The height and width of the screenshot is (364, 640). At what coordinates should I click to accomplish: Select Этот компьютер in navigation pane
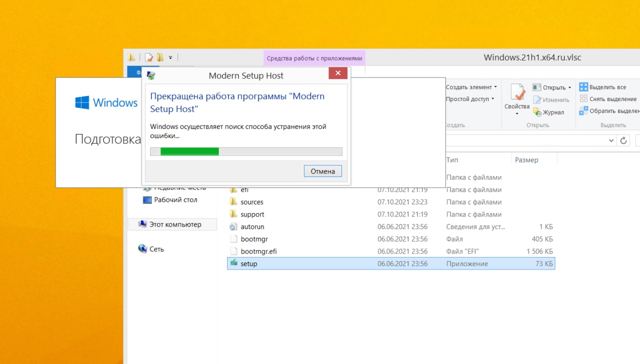(x=175, y=224)
